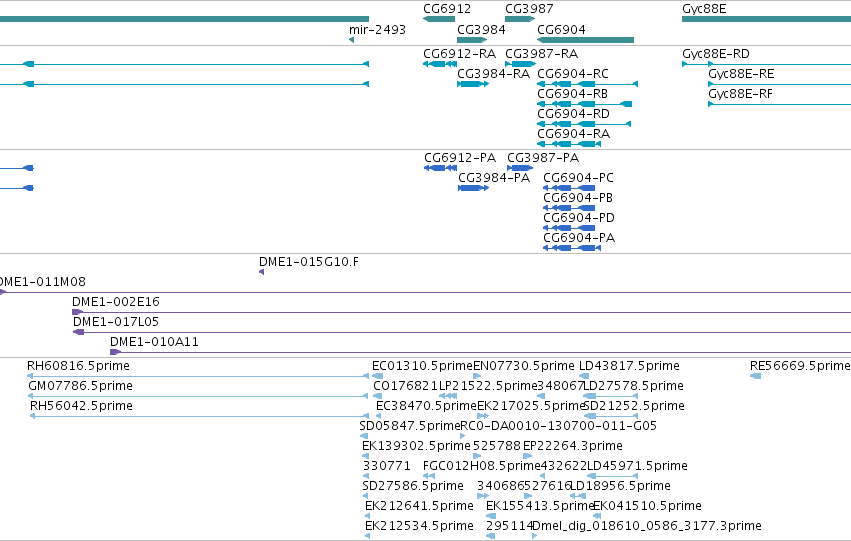Select EST RH56042.5prime
Screen dimensions: 851x541
pos(199,416)
